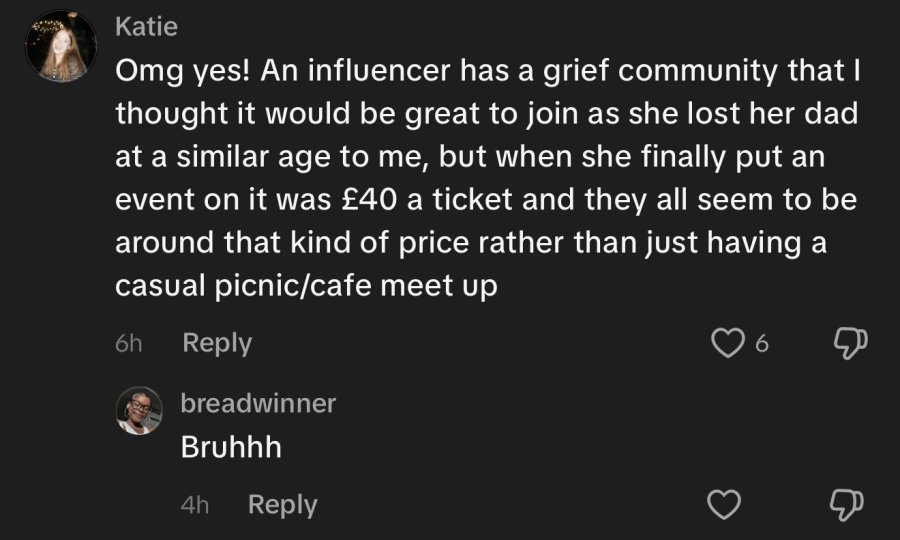The image size is (900, 540).
Task: Like breadwinner's 'Bruhhh' reply with heart
Action: click(x=724, y=504)
